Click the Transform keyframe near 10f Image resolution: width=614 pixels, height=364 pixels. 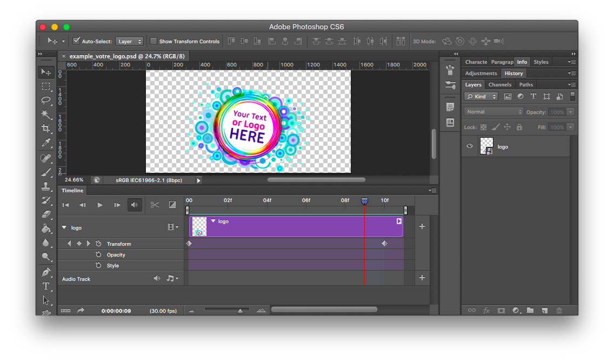(x=384, y=244)
